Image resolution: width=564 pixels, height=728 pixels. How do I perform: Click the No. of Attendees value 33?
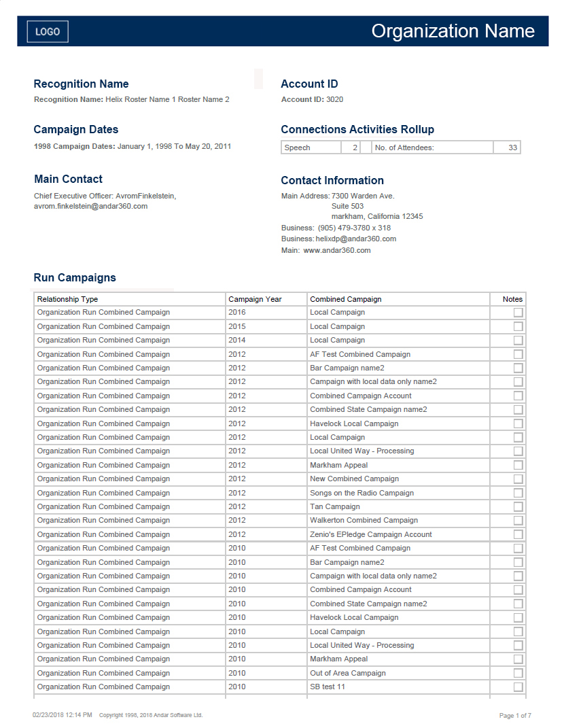tap(512, 148)
